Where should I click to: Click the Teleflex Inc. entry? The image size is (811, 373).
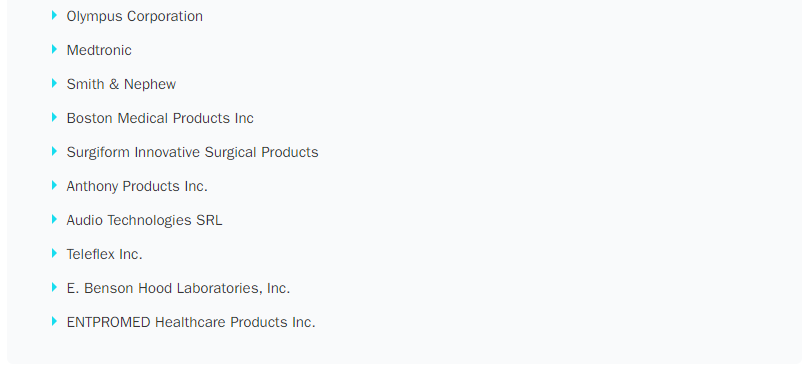point(104,254)
